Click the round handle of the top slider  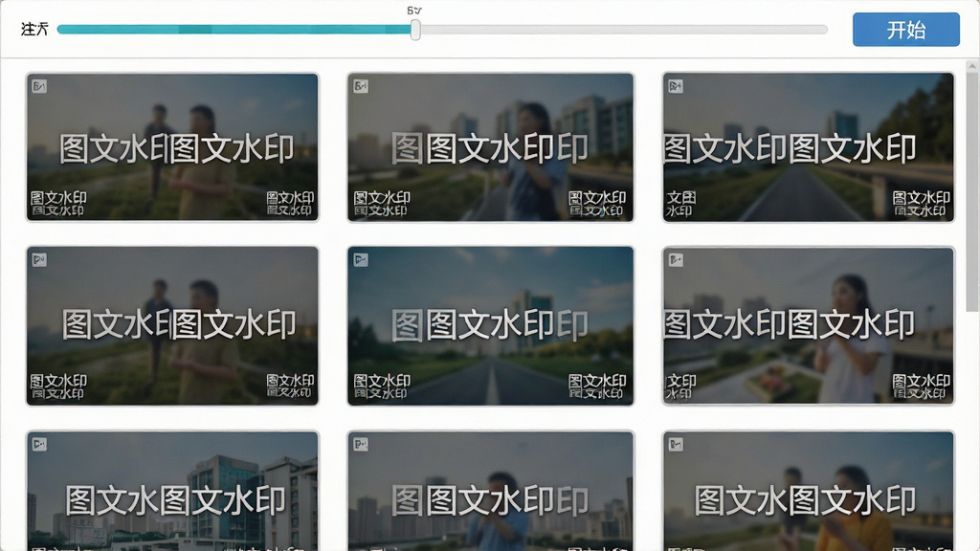coord(415,30)
